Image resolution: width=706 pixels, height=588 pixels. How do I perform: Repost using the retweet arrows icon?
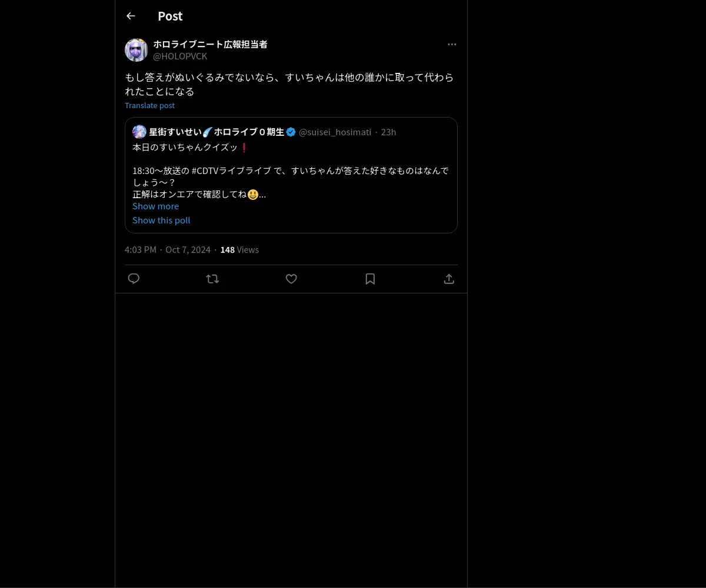tap(212, 279)
